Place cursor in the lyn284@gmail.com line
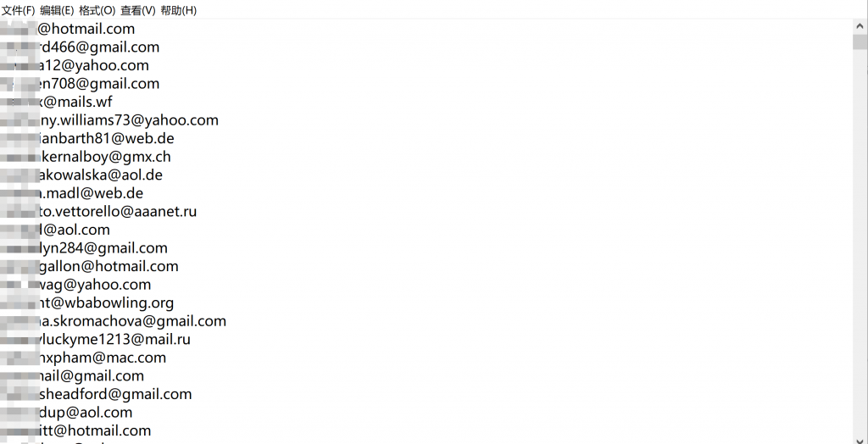The width and height of the screenshot is (868, 444). 84,248
